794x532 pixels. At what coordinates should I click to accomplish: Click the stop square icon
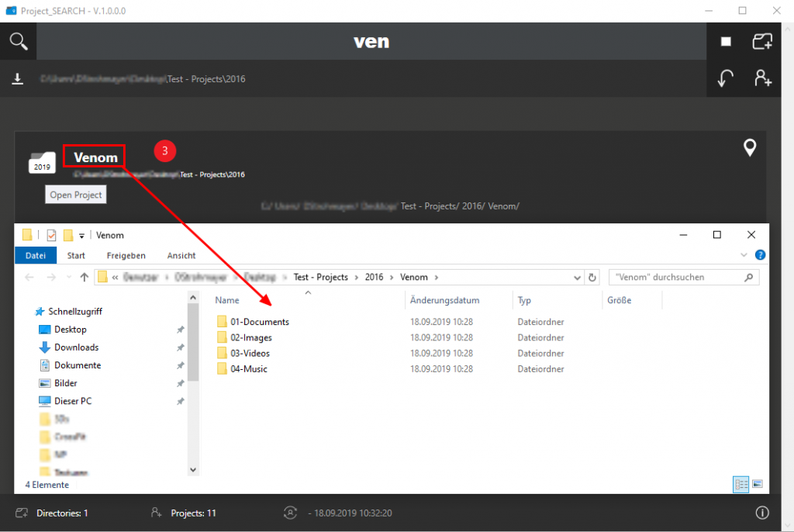[x=726, y=42]
